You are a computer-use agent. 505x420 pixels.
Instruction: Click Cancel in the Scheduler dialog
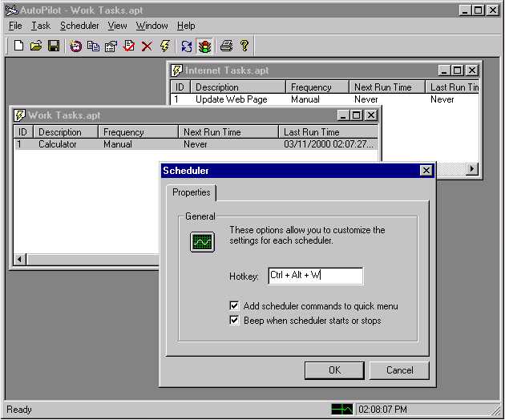[x=399, y=370]
